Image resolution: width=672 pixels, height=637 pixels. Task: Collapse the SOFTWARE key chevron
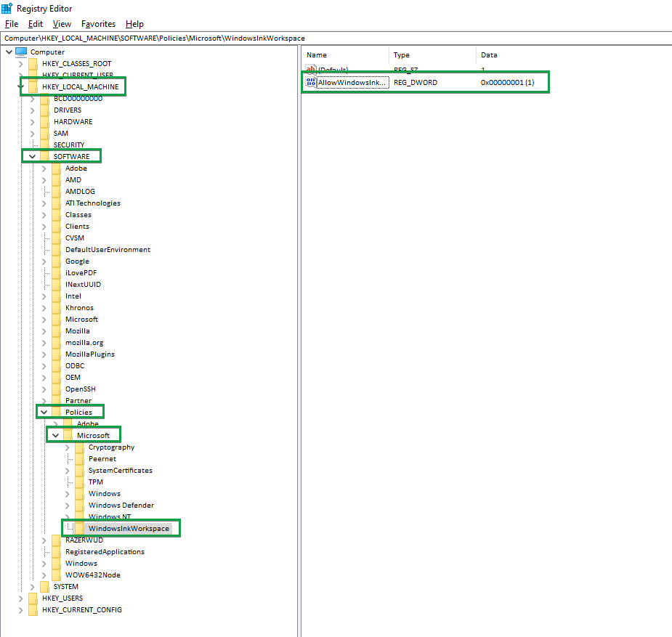click(x=31, y=155)
